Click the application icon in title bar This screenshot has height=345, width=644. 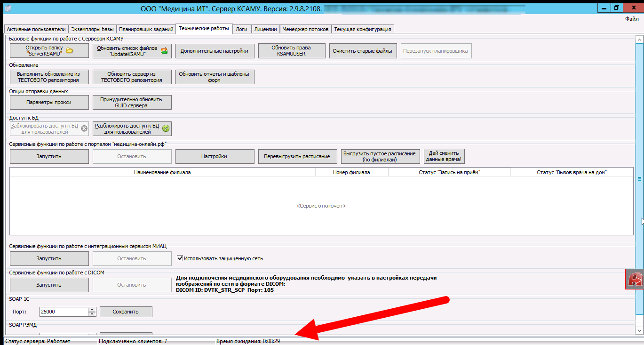7,8
